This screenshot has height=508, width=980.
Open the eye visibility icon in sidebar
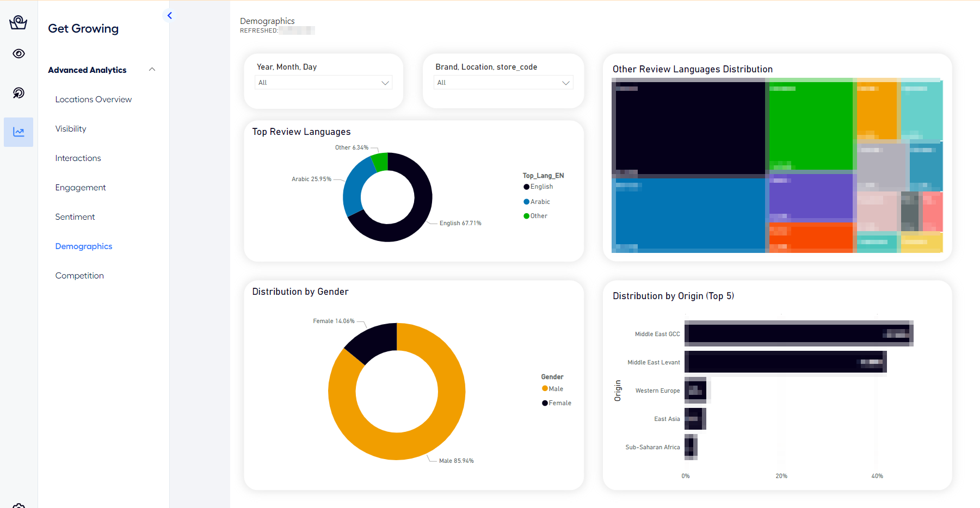click(x=19, y=53)
